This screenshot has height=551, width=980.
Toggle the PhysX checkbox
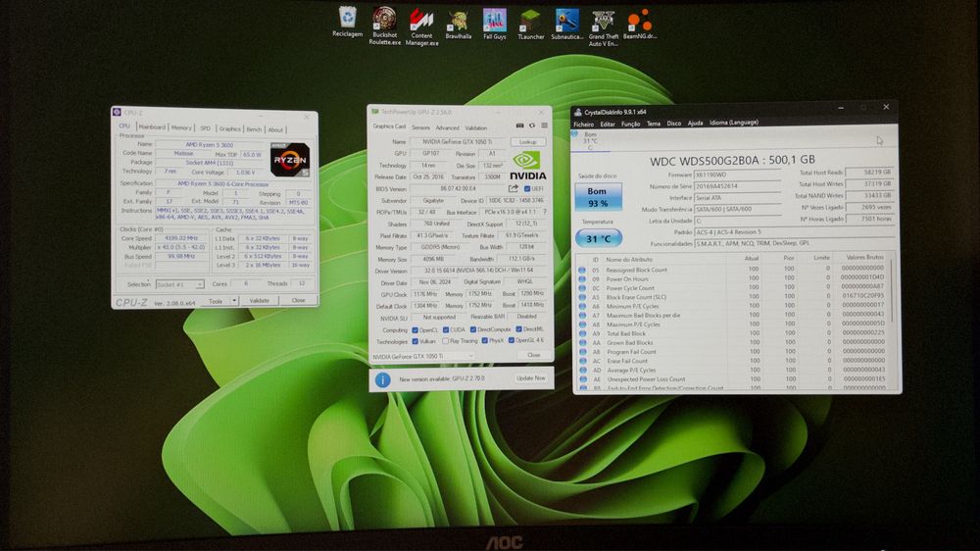(485, 341)
